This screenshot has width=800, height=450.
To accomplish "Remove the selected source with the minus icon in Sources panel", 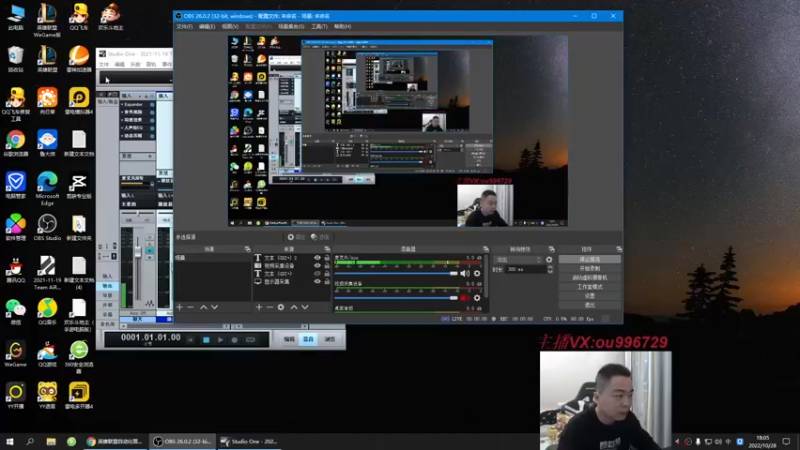I will [x=270, y=307].
